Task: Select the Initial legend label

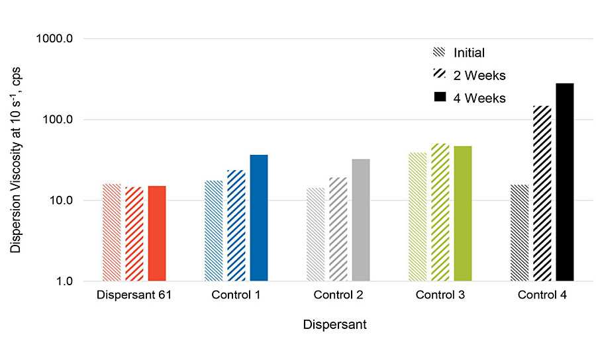Action: (x=469, y=53)
